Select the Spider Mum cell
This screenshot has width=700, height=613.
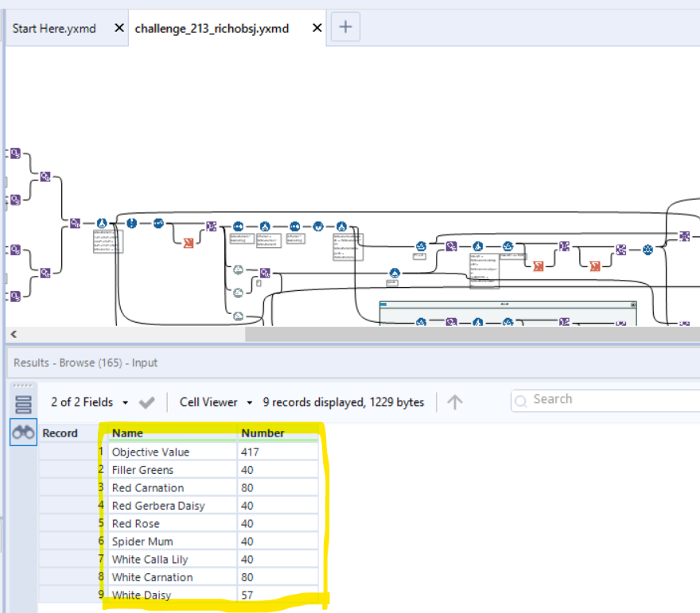(x=173, y=541)
